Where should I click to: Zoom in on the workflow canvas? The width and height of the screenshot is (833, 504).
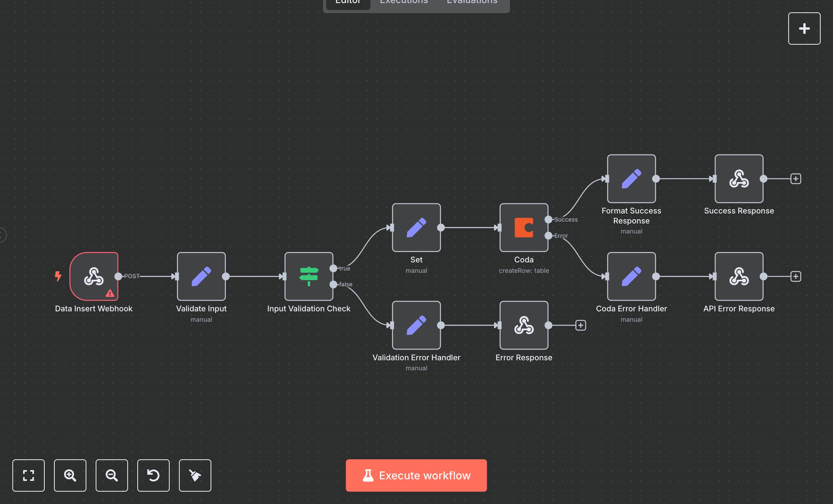click(x=70, y=475)
